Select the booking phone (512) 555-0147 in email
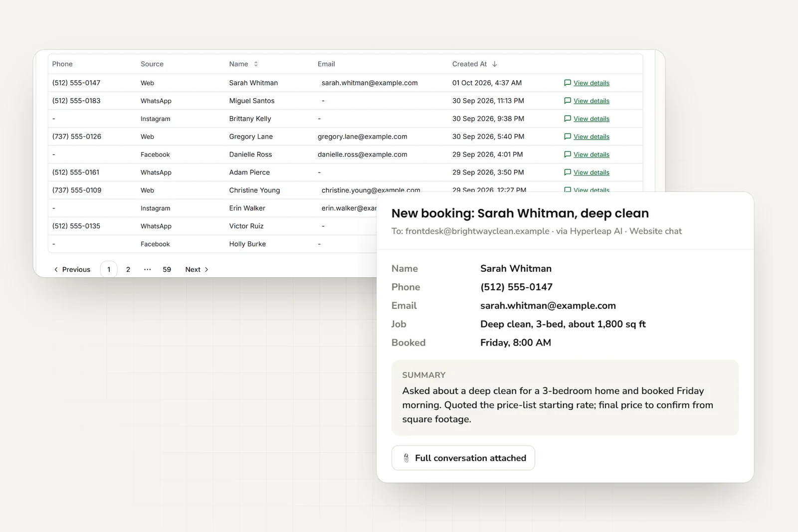The width and height of the screenshot is (798, 532). tap(516, 287)
